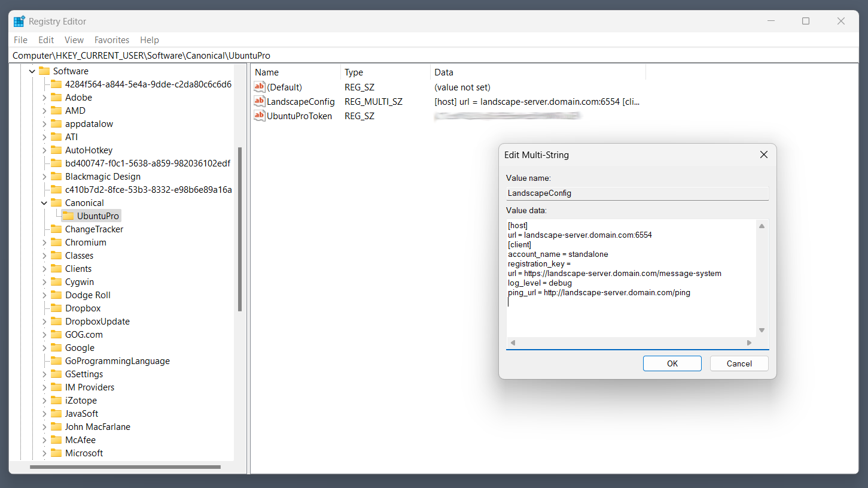Select the JavaSoft folder icon
Screen dimensions: 868x488
tap(56, 414)
